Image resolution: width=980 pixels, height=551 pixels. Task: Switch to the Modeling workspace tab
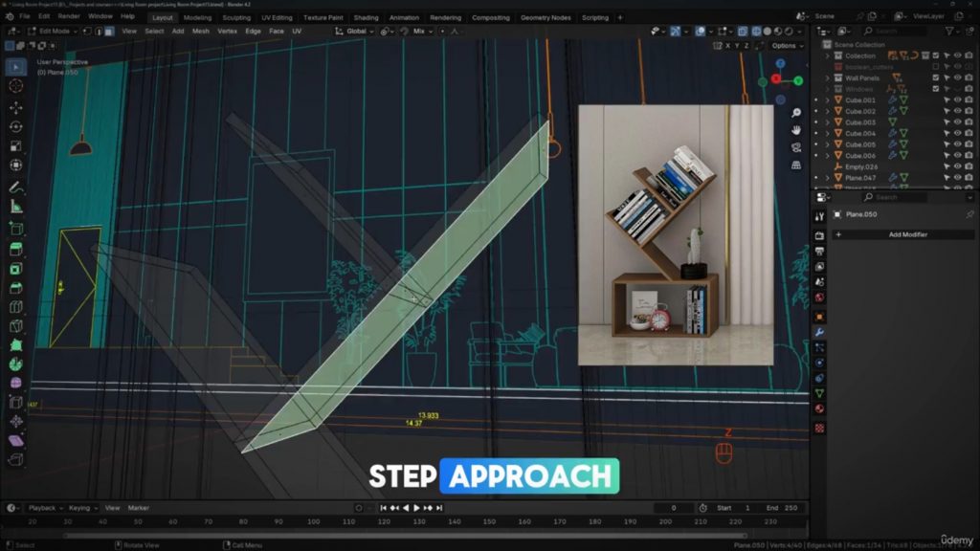[197, 17]
